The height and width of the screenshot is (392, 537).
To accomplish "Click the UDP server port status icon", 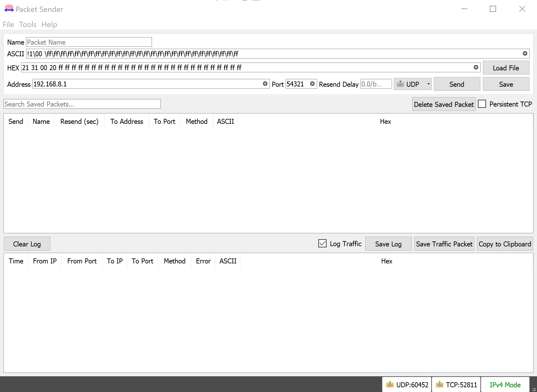I will click(x=390, y=385).
